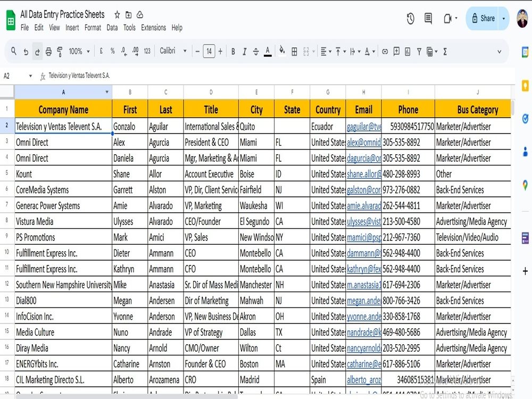532x399 pixels.
Task: Create a filter
Action: [x=419, y=52]
